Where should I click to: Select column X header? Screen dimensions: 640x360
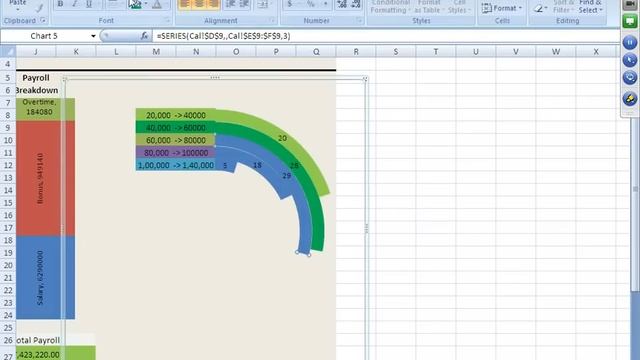click(596, 51)
